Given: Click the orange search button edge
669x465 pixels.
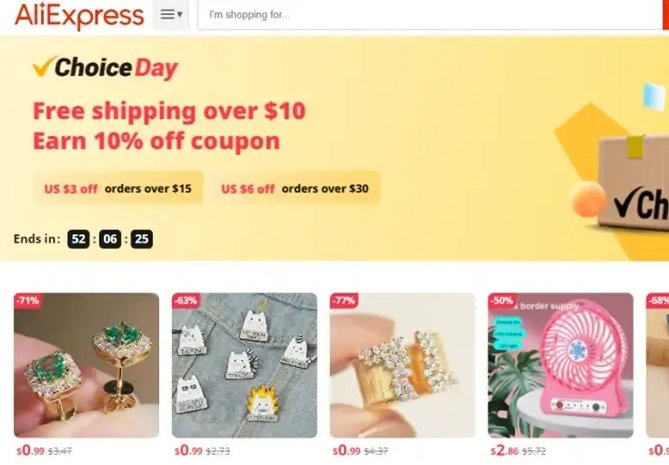Looking at the screenshot, I should 666,15.
